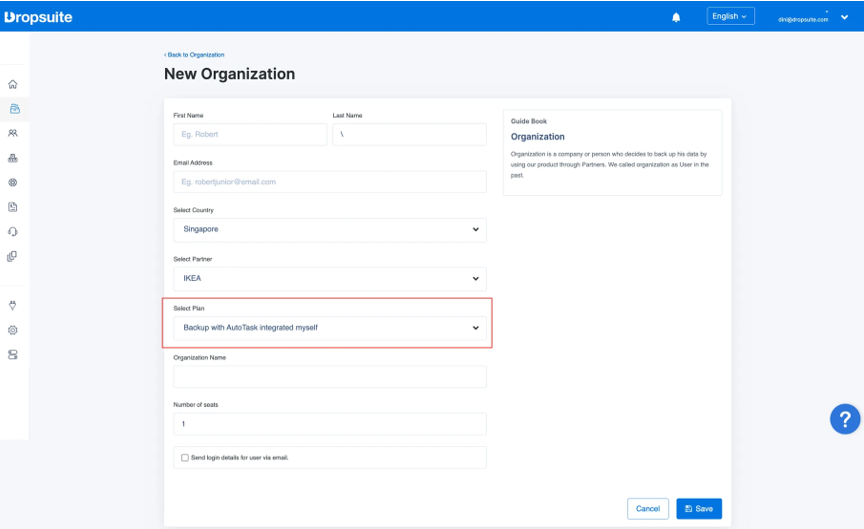Click the Email Address input field

point(329,182)
